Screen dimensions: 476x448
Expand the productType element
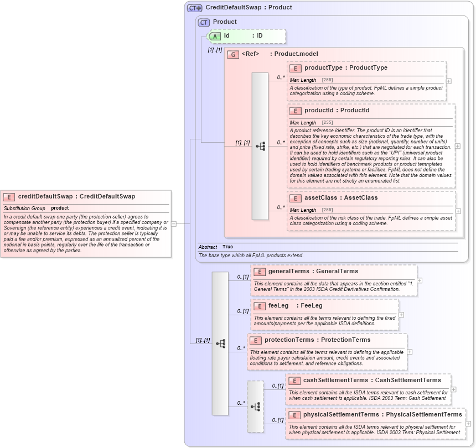click(x=449, y=81)
